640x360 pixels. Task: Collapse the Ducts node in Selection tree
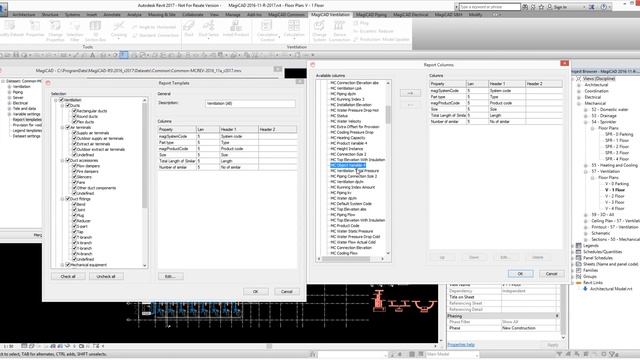[x=62, y=105]
